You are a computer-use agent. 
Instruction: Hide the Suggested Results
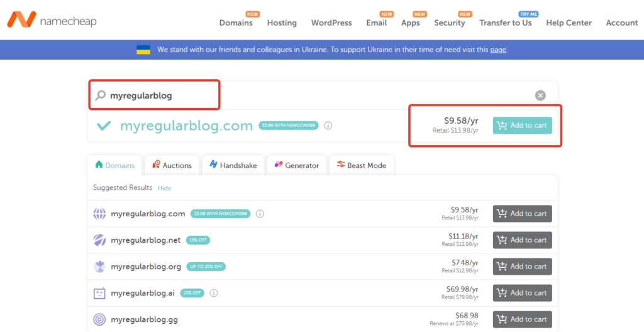tap(164, 188)
